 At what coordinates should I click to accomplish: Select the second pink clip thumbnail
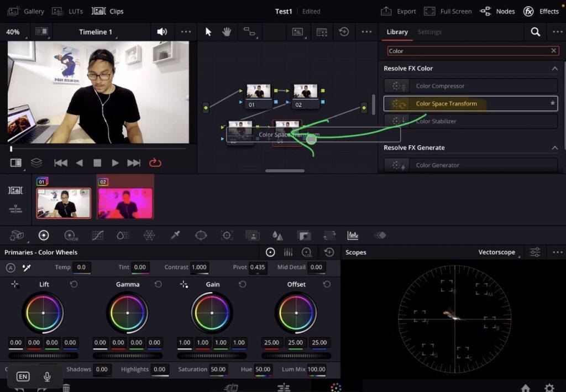click(124, 203)
